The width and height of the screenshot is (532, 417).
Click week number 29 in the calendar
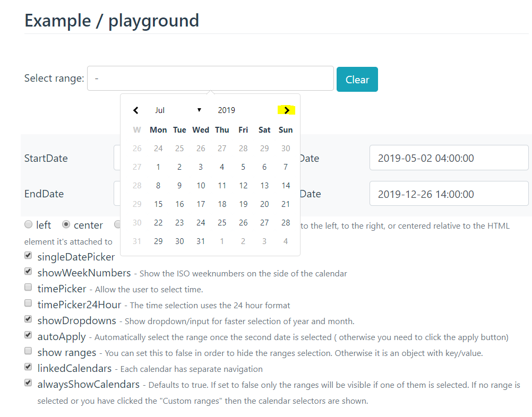coord(137,204)
